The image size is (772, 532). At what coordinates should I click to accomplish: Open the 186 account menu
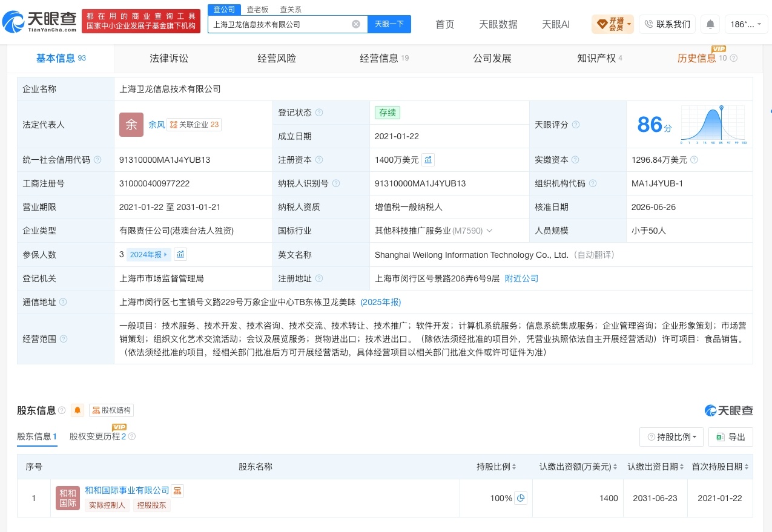tap(747, 24)
